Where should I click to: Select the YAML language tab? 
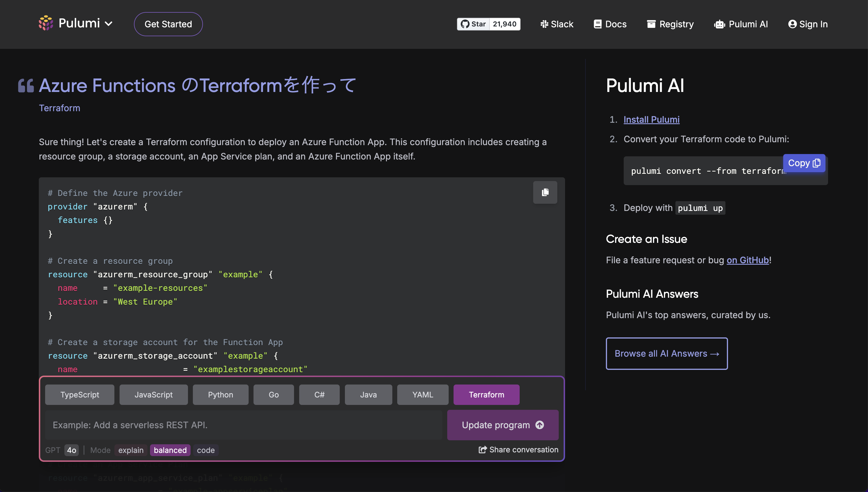tap(423, 395)
